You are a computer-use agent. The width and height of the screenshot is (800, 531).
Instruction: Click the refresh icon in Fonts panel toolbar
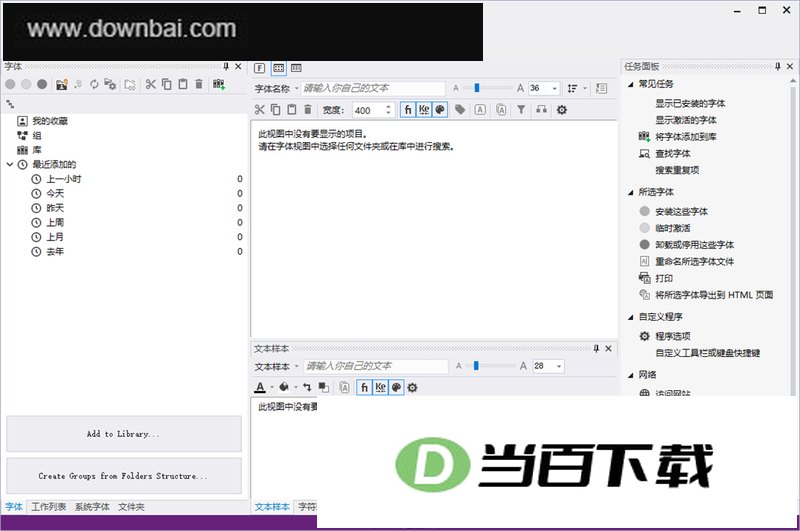coord(94,84)
